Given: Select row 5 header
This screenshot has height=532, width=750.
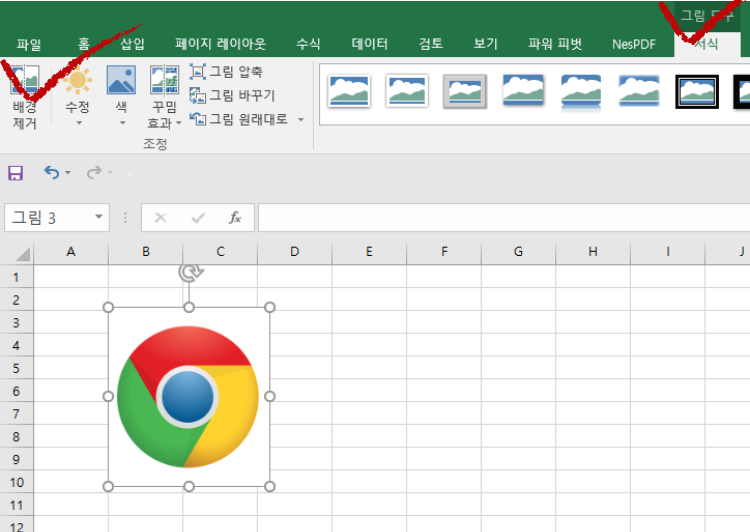Looking at the screenshot, I should [16, 368].
